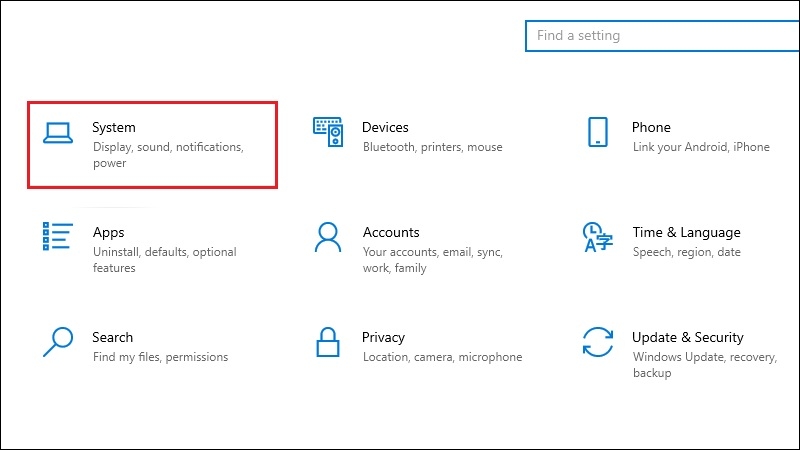
Task: Click the Time & Language icon
Action: click(597, 237)
